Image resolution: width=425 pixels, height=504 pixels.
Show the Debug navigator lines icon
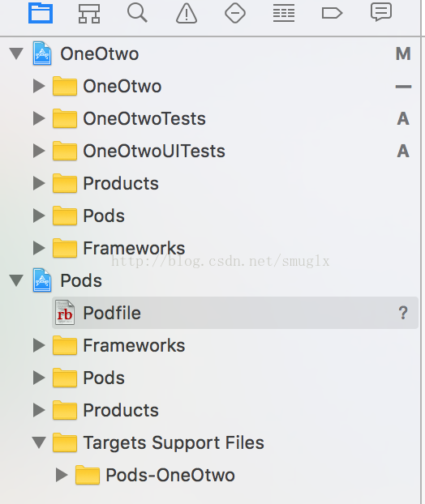click(284, 13)
